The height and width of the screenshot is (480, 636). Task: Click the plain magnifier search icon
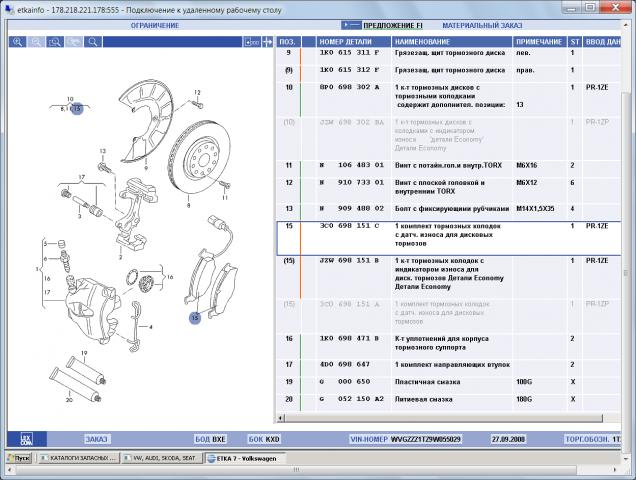[93, 42]
